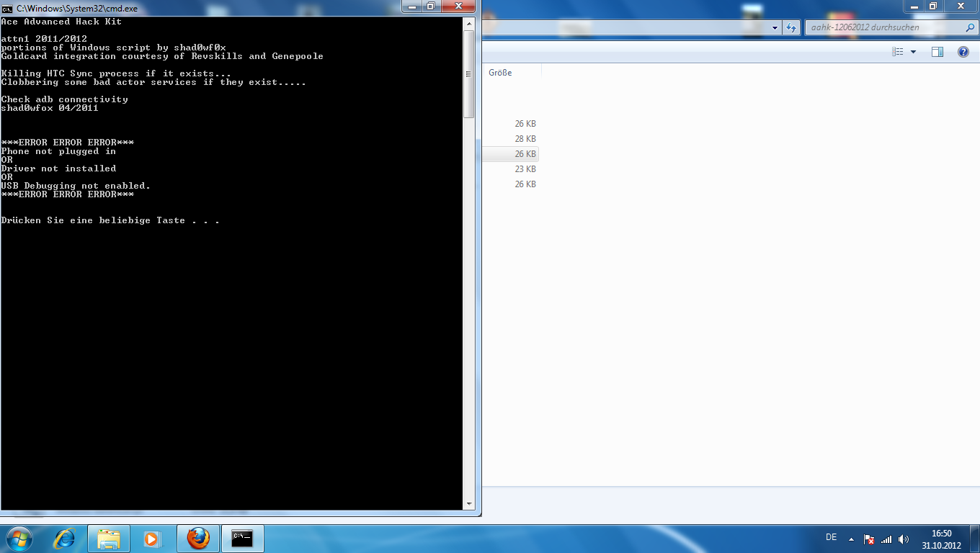Click the cmd.exe title bar system icon
Image resolution: width=980 pixels, height=553 pixels.
pyautogui.click(x=7, y=9)
